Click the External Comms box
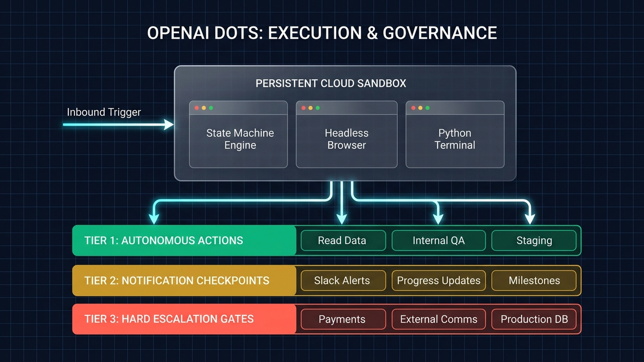 (439, 319)
